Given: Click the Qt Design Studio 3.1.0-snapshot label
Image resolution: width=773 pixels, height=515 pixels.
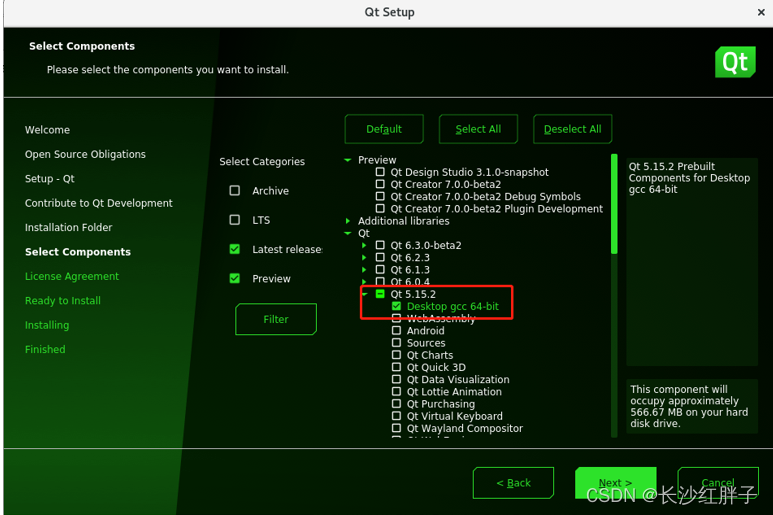Looking at the screenshot, I should click(469, 172).
